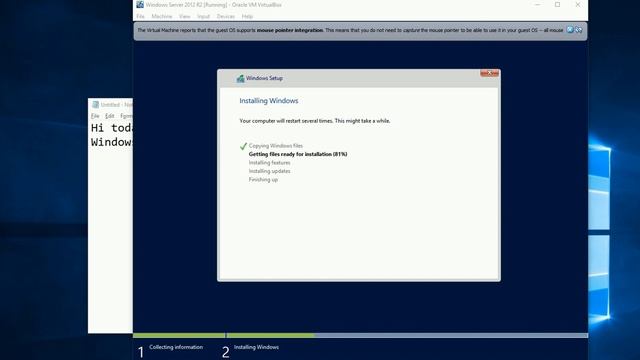The image size is (640, 360).
Task: Click the installation progress bar at bottom
Action: tap(360, 336)
